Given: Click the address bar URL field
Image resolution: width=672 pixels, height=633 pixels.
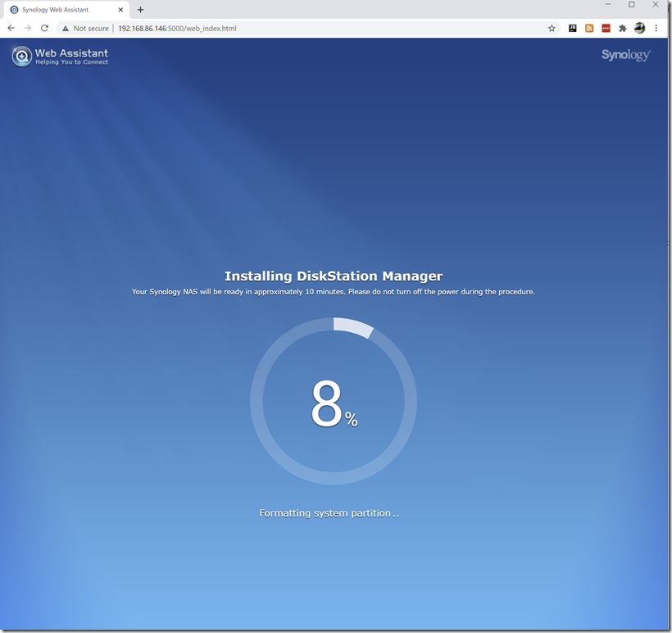Looking at the screenshot, I should pos(309,29).
